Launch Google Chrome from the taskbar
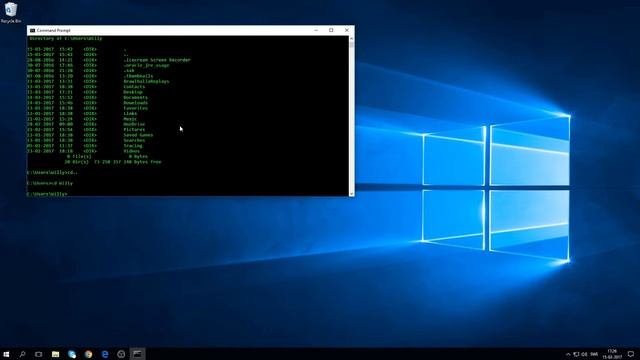Screen dimensions: 640x360 [x=88, y=354]
